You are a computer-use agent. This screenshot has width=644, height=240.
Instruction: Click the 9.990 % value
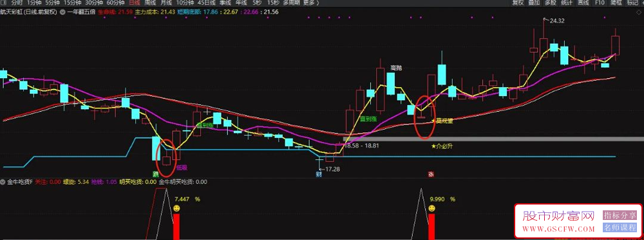[x=442, y=199]
